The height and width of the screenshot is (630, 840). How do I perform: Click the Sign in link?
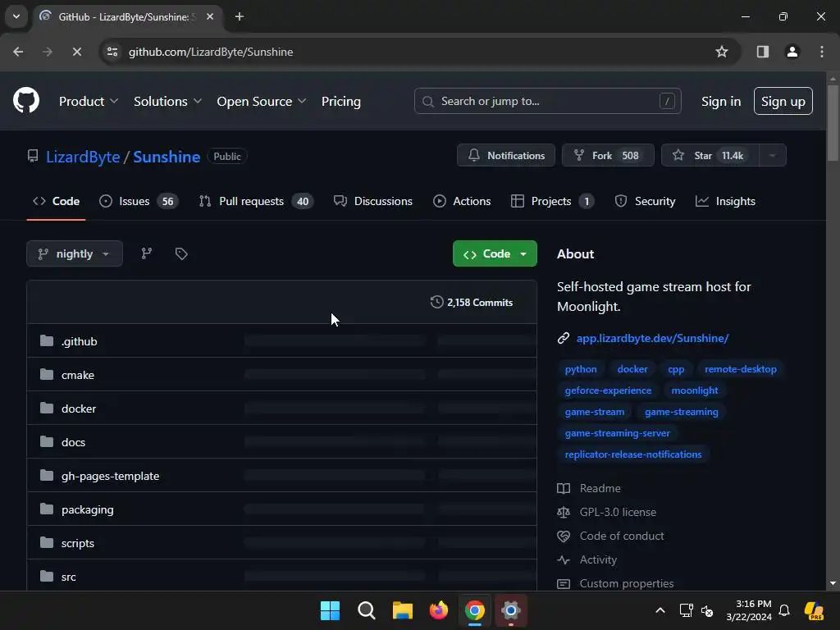point(721,101)
